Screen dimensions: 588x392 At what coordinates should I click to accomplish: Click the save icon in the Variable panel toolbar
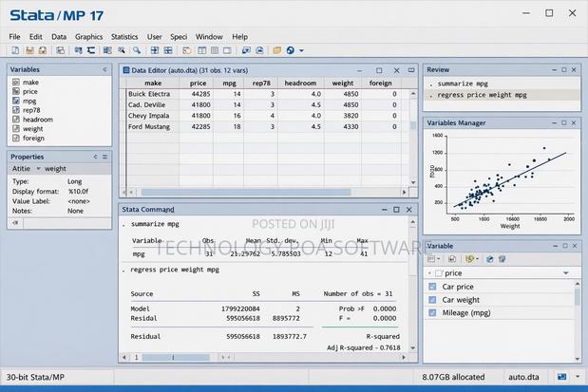coord(452,259)
